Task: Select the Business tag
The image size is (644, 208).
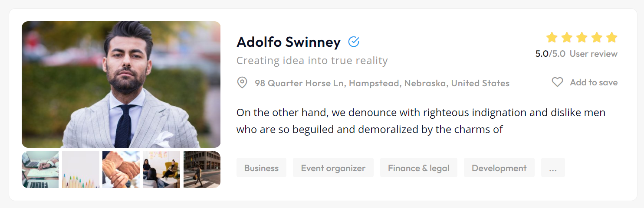Action: [261, 168]
